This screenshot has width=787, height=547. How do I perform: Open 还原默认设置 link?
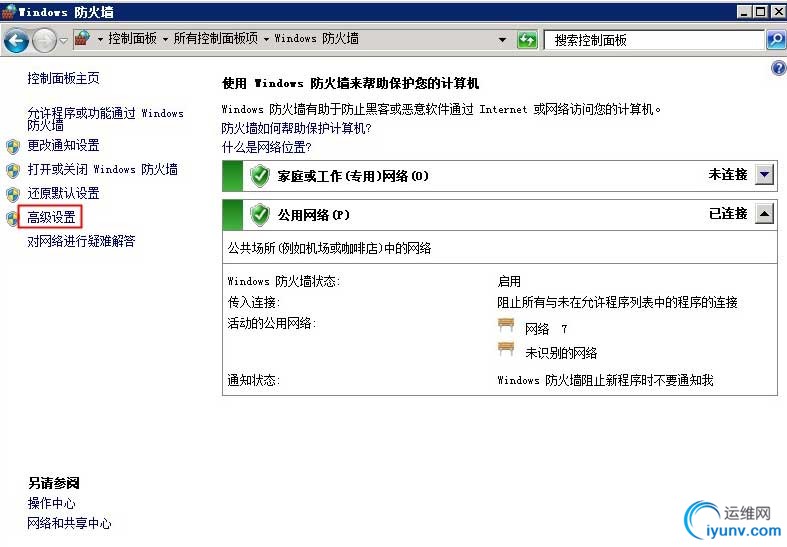[63, 193]
